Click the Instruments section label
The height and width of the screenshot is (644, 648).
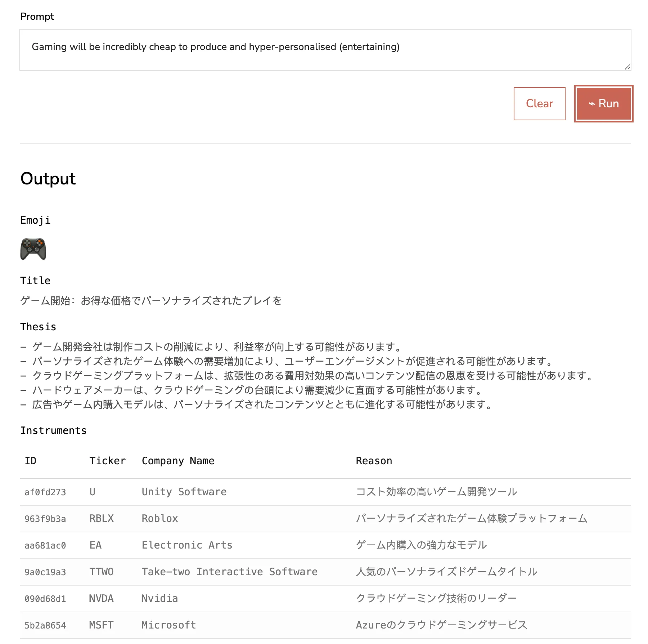(53, 430)
